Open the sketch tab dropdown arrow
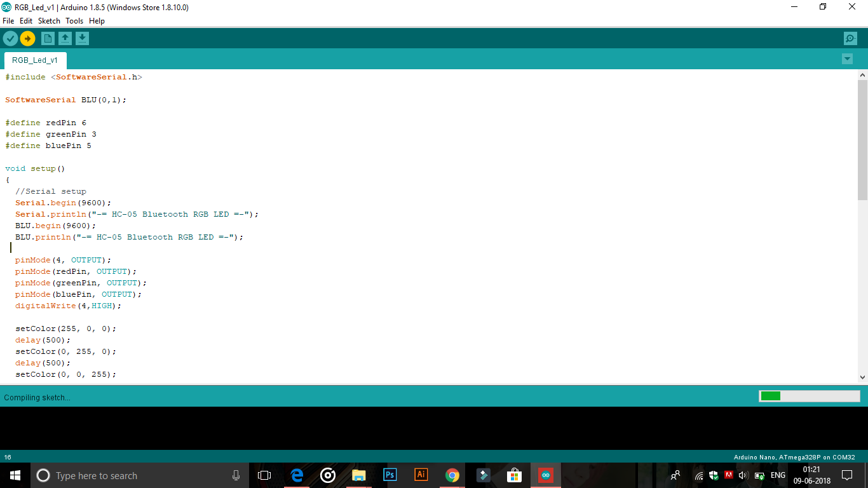The height and width of the screenshot is (488, 868). (x=847, y=58)
